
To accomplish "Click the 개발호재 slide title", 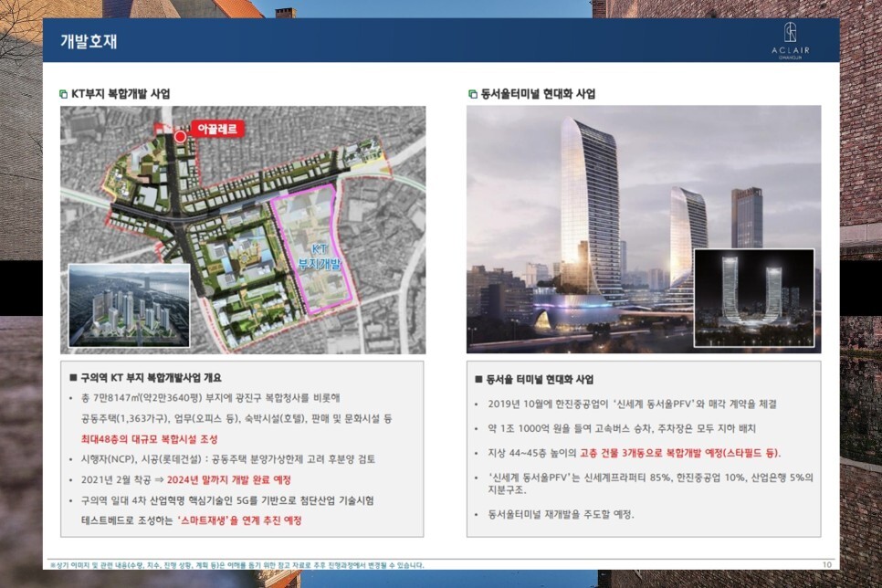I will (x=89, y=41).
